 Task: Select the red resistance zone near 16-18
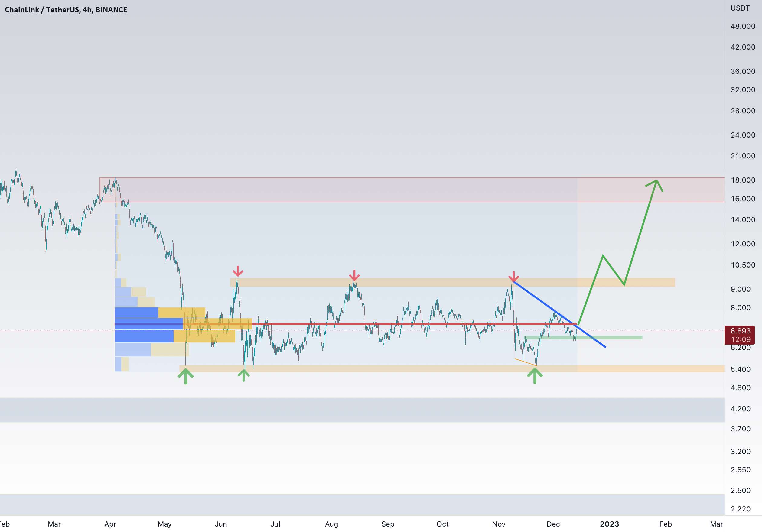[x=412, y=190]
